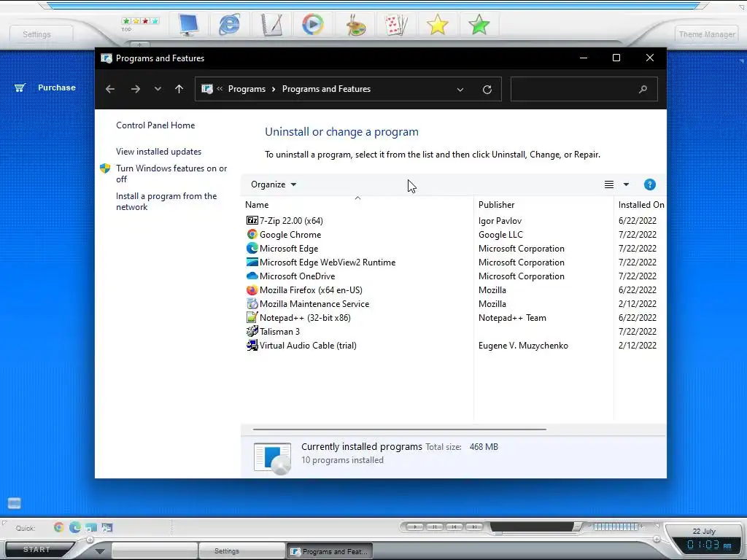Click the view layout icon
This screenshot has width=747, height=560.
click(x=609, y=184)
